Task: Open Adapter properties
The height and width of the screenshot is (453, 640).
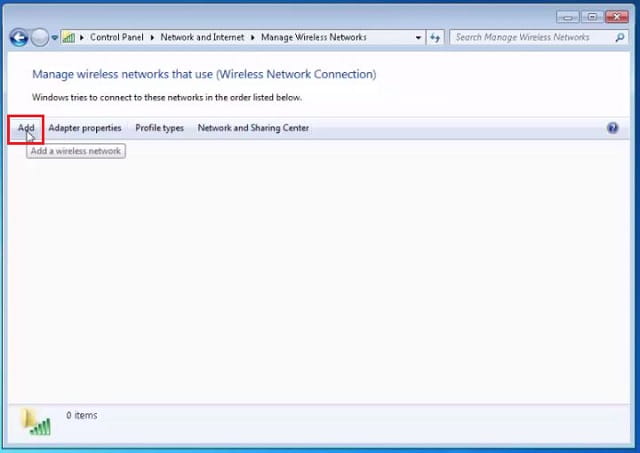Action: click(85, 128)
